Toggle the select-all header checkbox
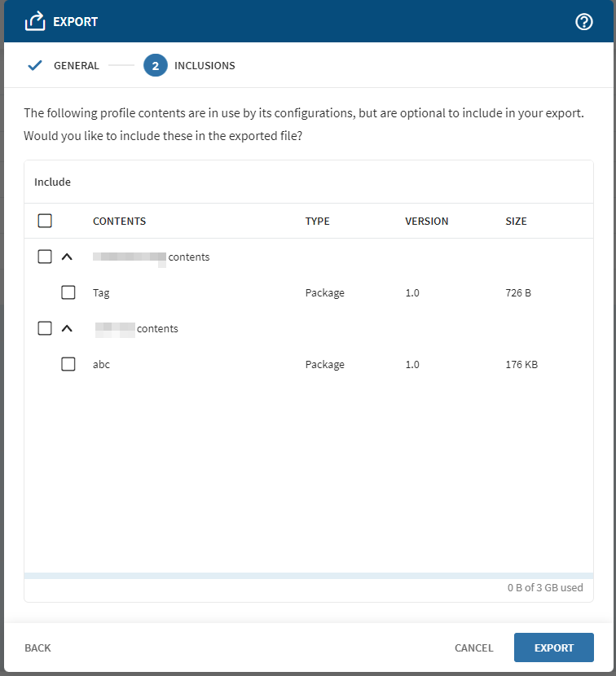The height and width of the screenshot is (676, 616). tap(45, 221)
